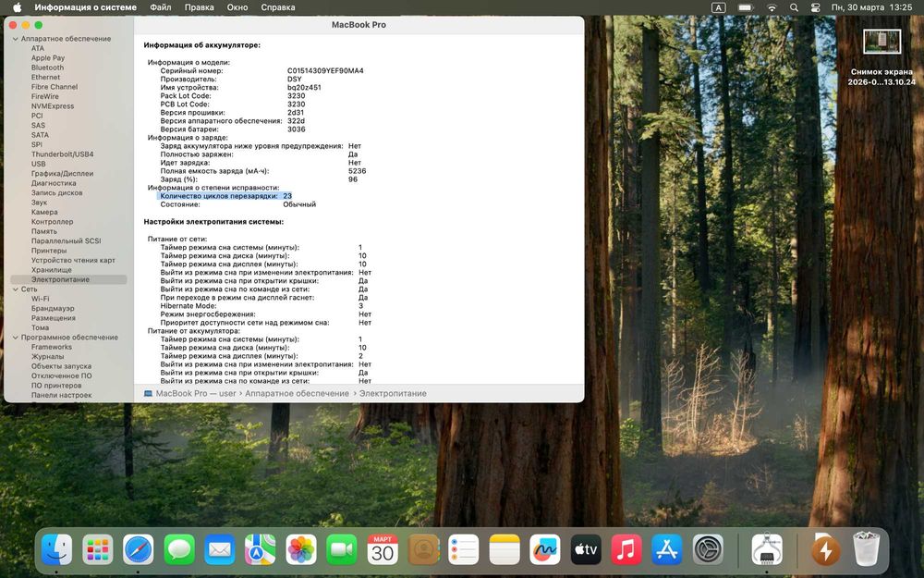This screenshot has width=924, height=578.
Task: Open Contacts from the Dock
Action: pyautogui.click(x=423, y=549)
